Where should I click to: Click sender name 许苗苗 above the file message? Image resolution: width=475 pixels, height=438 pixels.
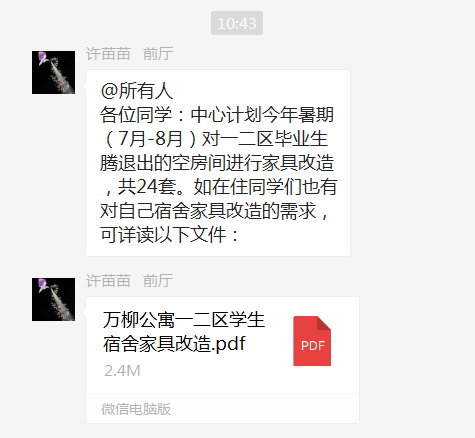[108, 281]
